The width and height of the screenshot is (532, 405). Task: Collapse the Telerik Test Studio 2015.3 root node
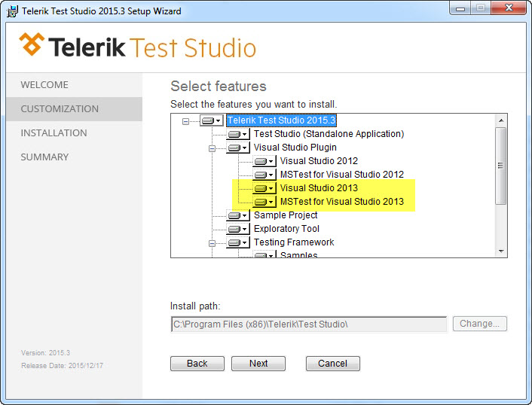(185, 120)
